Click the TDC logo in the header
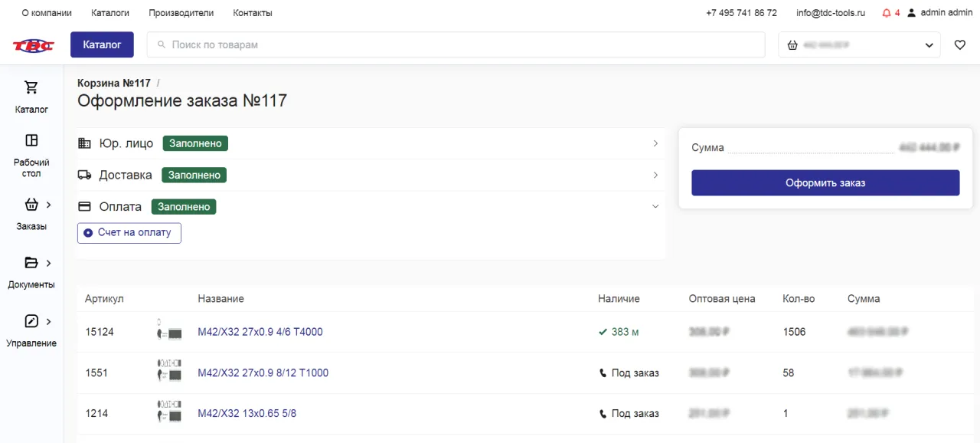The image size is (980, 443). (x=33, y=45)
